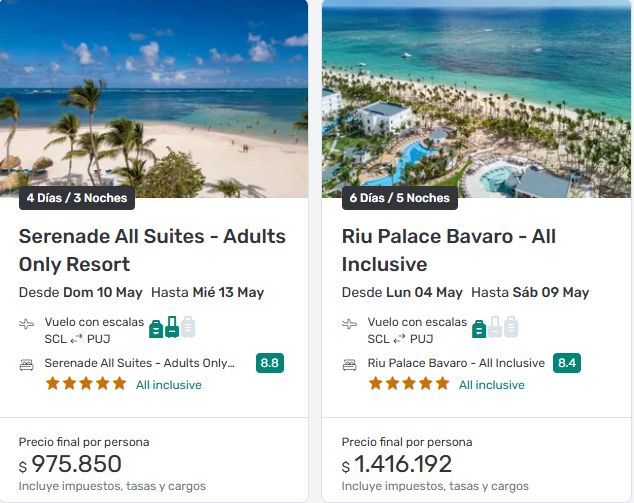Click the SCL to PUJ arrows on Riu card

(399, 339)
